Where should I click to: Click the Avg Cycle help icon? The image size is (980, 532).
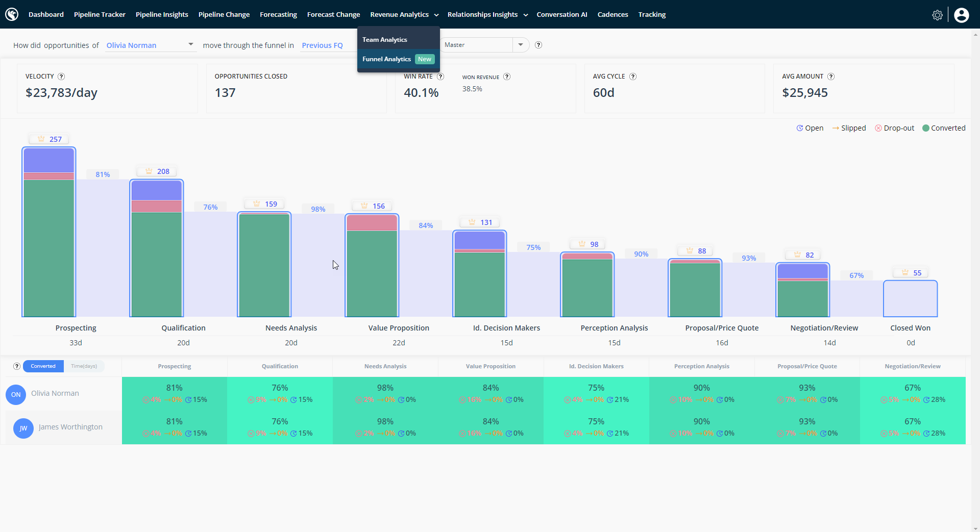[633, 77]
